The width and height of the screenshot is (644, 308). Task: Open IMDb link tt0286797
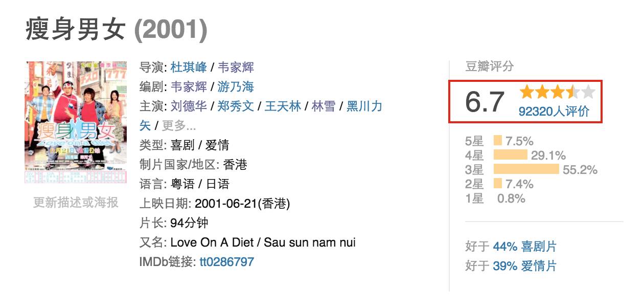[x=226, y=262]
